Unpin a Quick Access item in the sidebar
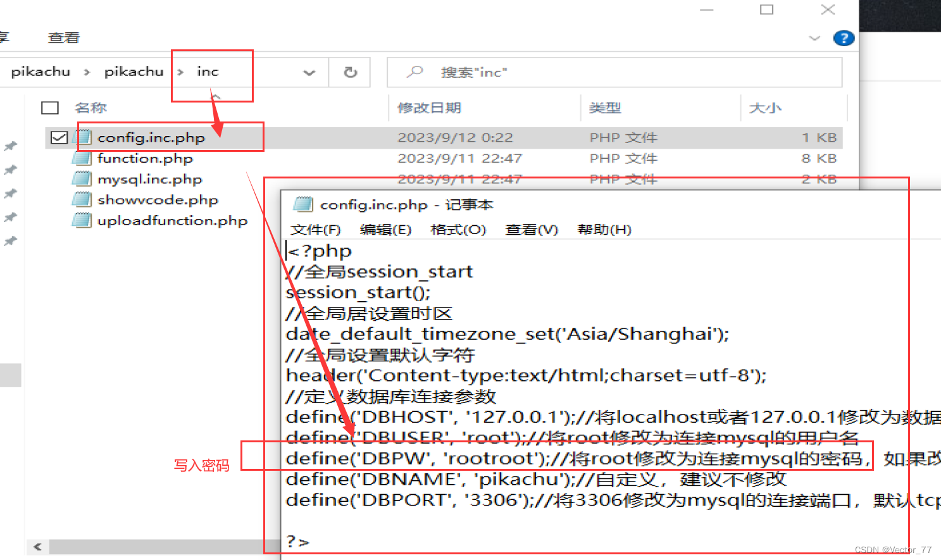 [x=10, y=146]
